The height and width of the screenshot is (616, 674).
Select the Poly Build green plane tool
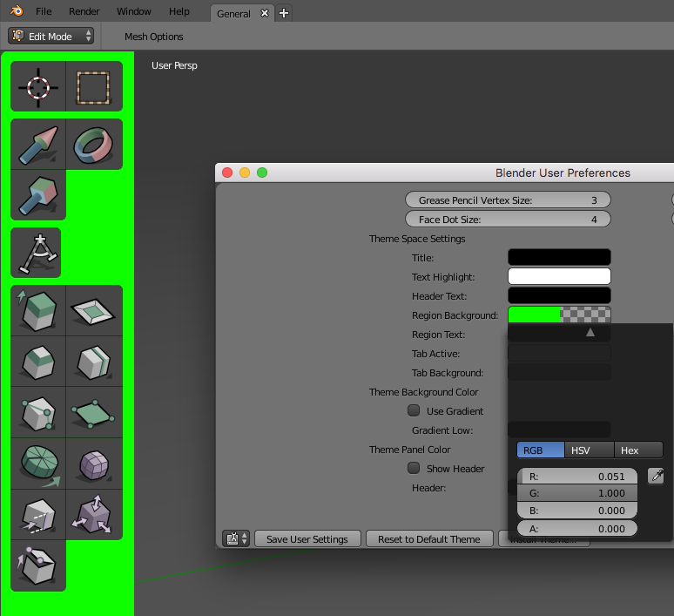(x=94, y=412)
